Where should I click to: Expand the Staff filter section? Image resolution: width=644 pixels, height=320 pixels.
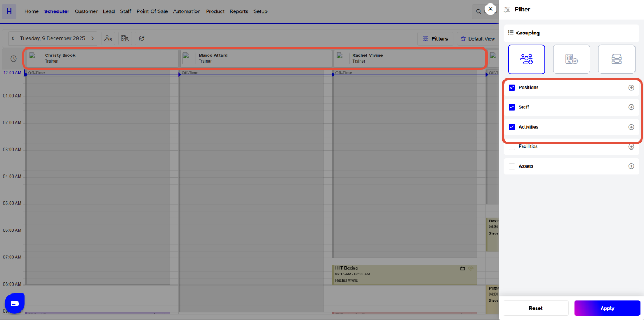pyautogui.click(x=631, y=107)
